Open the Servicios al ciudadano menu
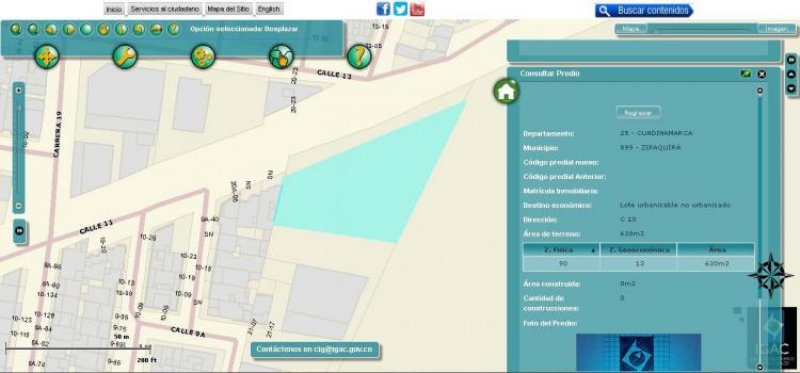 (x=165, y=9)
